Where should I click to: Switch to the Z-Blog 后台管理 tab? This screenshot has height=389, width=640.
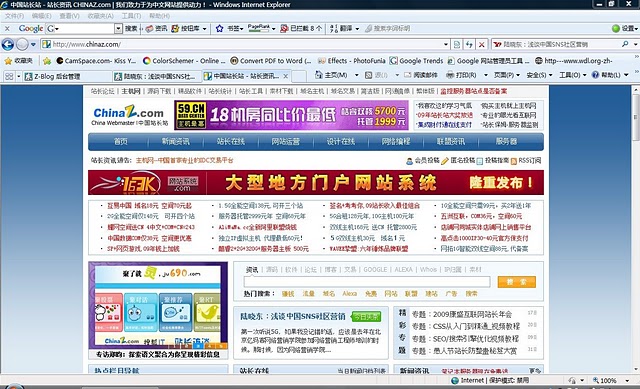[67, 76]
